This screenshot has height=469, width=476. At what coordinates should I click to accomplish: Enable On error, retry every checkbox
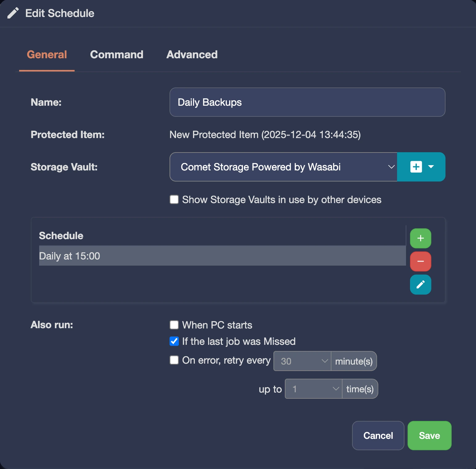tap(174, 360)
